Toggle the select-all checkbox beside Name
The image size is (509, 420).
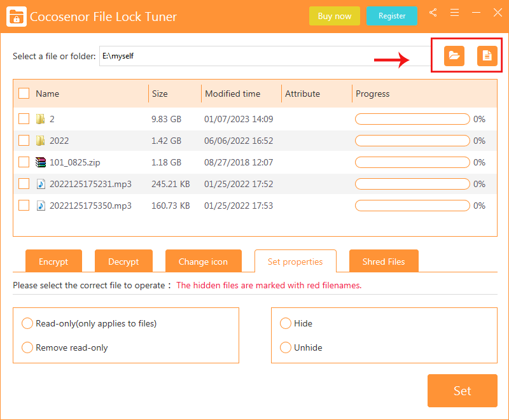[24, 94]
